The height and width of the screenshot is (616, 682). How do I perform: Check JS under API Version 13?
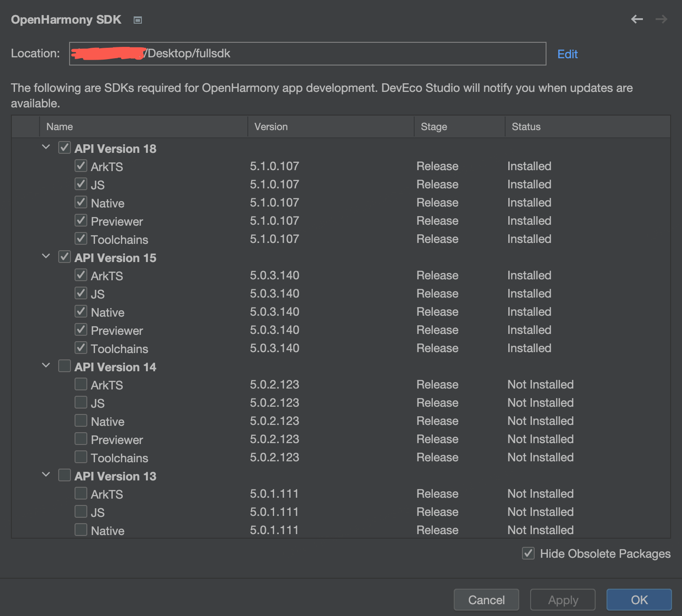[x=81, y=511]
